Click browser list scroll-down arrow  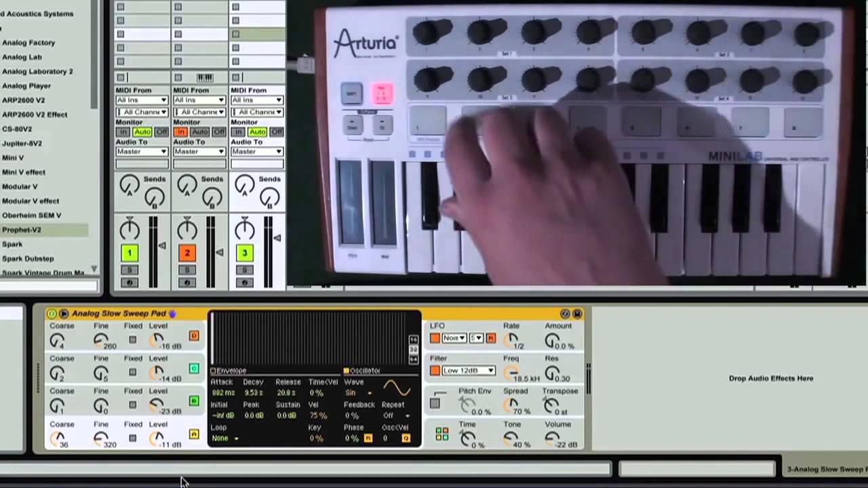pyautogui.click(x=94, y=270)
